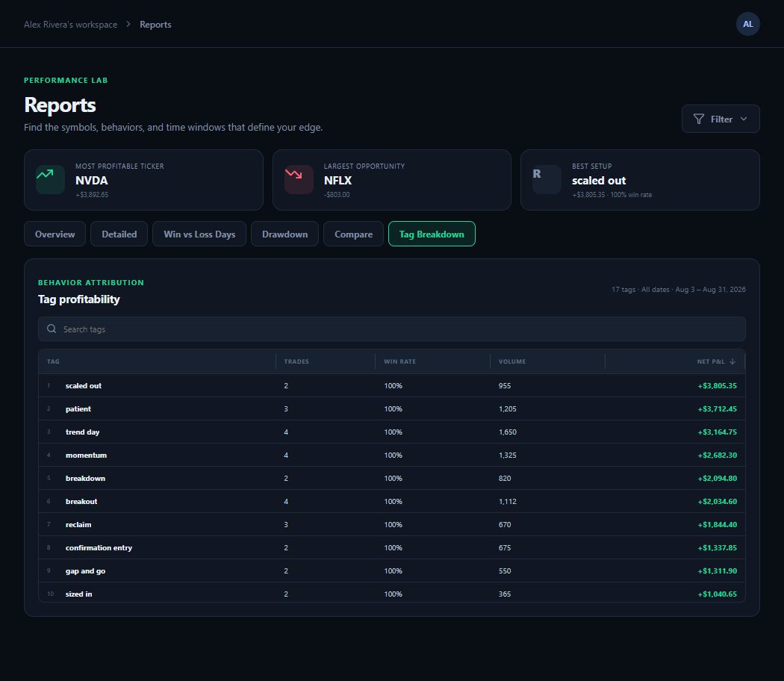Click the Reports breadcrumb link
This screenshot has width=784, height=681.
pos(155,25)
